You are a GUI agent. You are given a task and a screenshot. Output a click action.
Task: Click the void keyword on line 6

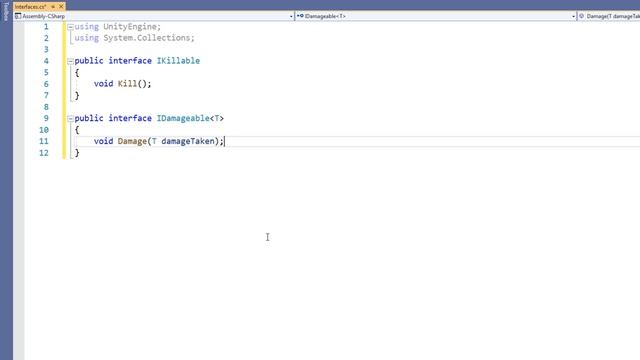click(x=103, y=84)
